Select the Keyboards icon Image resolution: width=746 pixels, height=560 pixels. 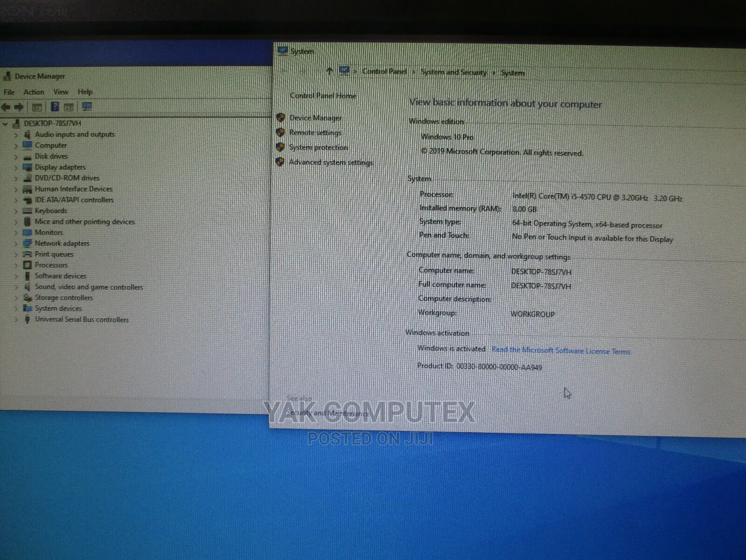pyautogui.click(x=27, y=210)
